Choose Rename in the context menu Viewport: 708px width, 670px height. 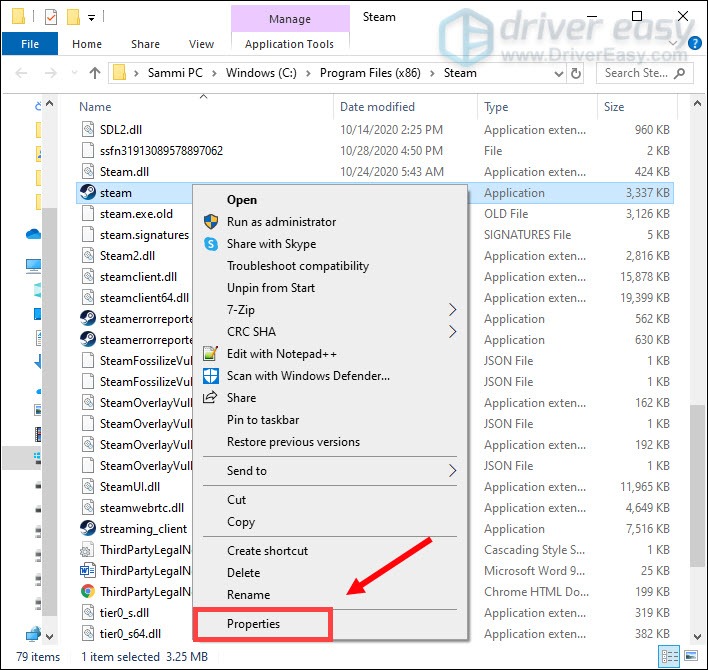click(248, 595)
